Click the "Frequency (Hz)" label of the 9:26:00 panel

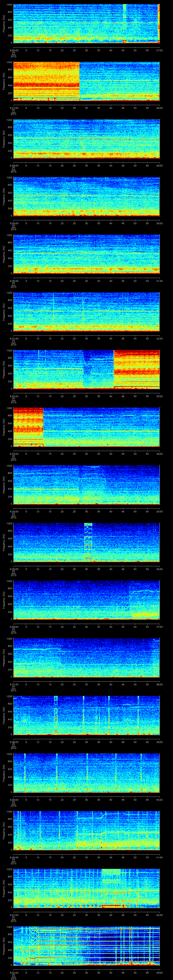click(x=4, y=24)
